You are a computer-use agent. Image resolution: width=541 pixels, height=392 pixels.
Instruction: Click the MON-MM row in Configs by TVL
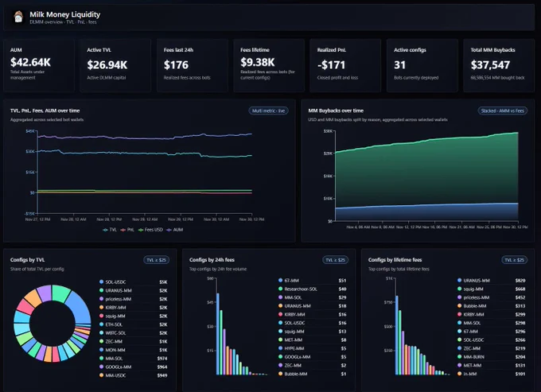click(133, 350)
